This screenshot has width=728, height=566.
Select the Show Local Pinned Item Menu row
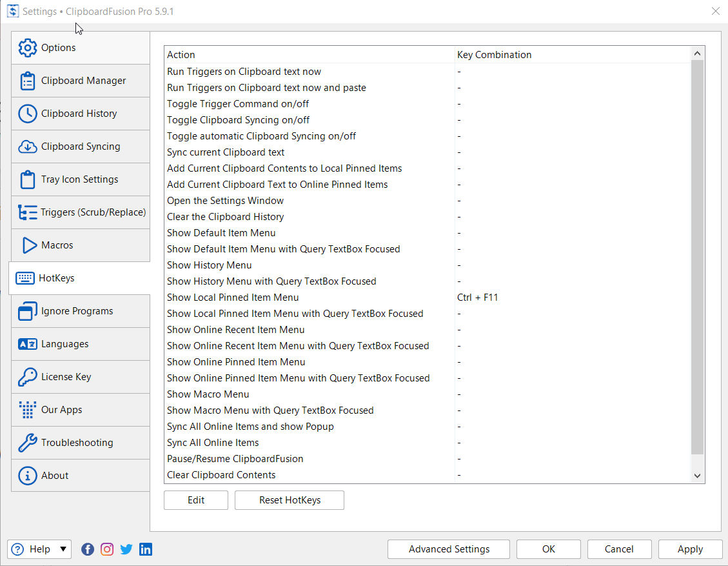pyautogui.click(x=233, y=298)
